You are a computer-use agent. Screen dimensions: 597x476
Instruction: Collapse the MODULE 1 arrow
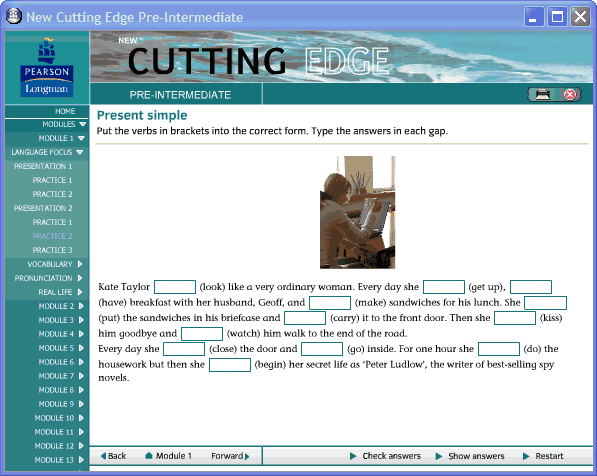point(81,138)
